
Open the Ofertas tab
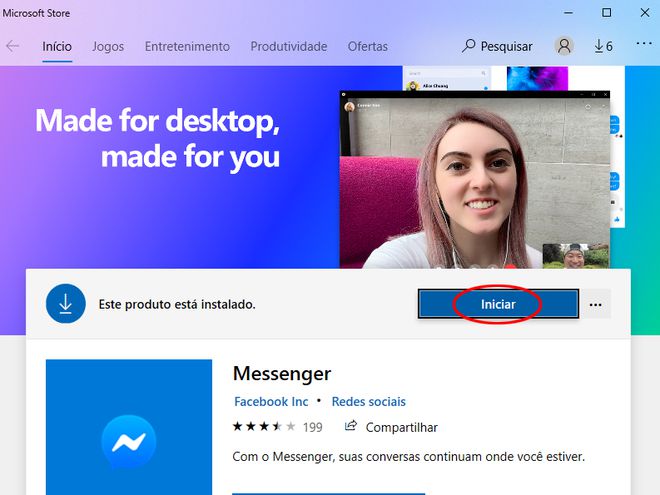click(367, 46)
